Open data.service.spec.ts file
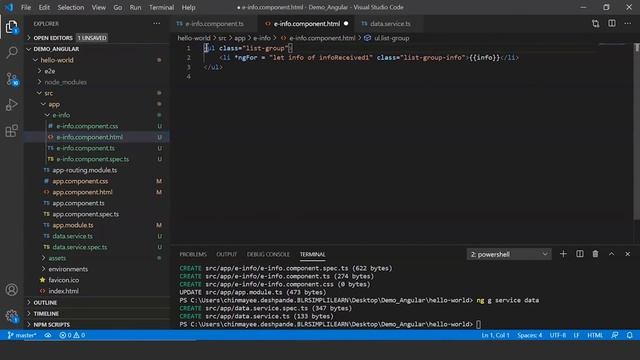Viewport: 640px width, 360px height. point(80,247)
